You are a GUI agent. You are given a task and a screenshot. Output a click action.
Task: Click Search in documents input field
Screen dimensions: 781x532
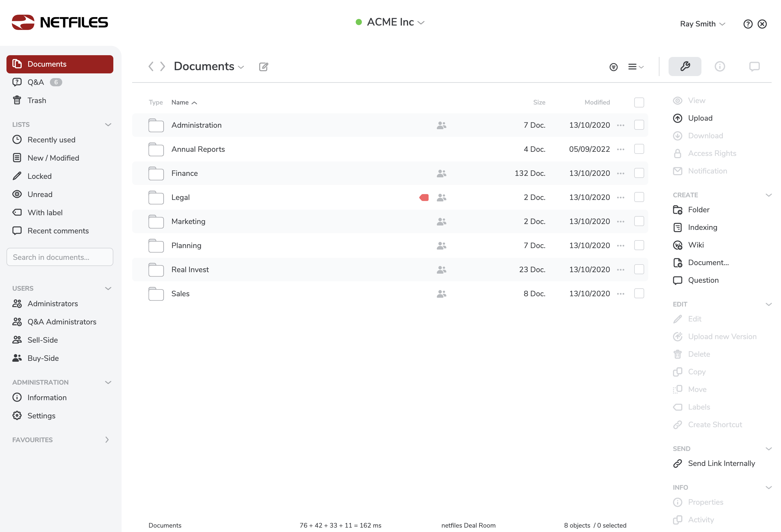(59, 257)
